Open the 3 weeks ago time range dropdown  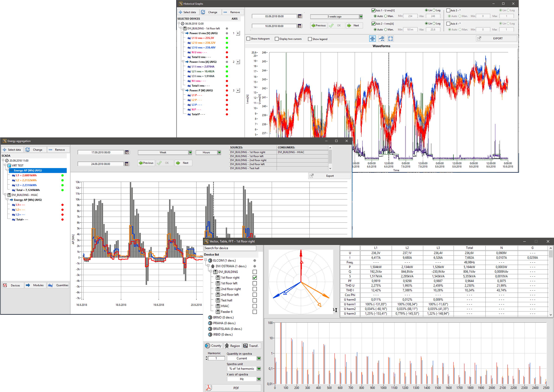361,16
